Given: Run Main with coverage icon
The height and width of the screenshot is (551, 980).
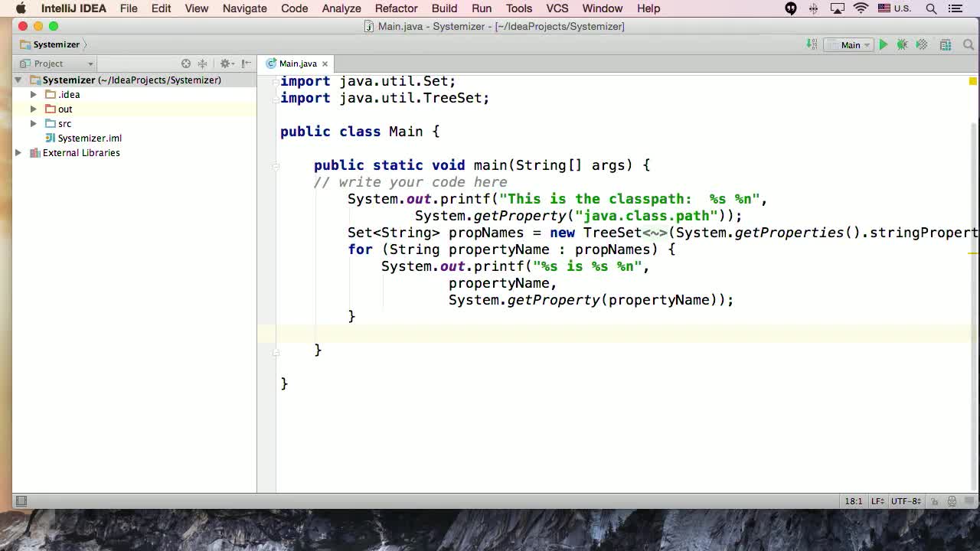Looking at the screenshot, I should click(922, 44).
